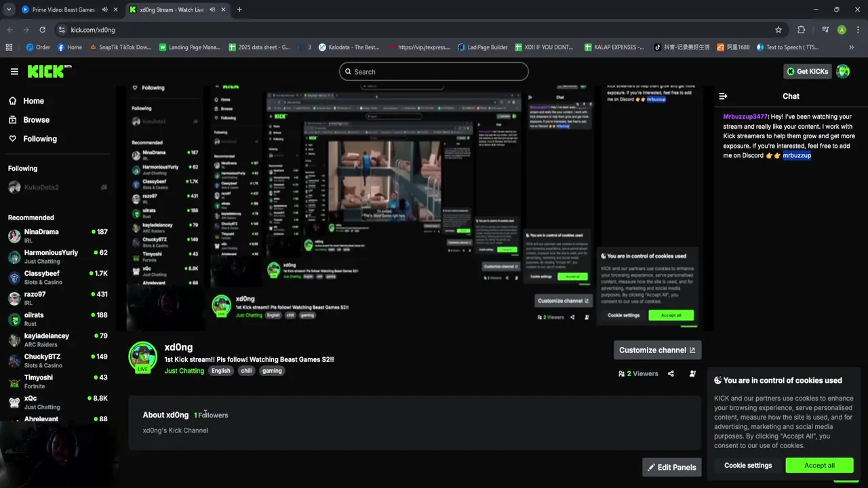Click the English tag
The height and width of the screenshot is (488, 868).
(x=220, y=371)
